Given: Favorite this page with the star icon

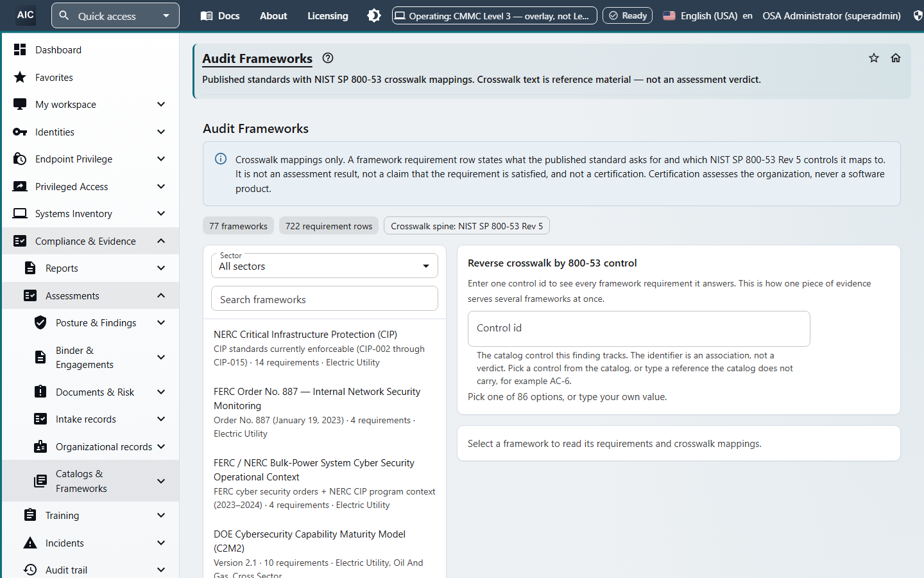Looking at the screenshot, I should click(874, 58).
